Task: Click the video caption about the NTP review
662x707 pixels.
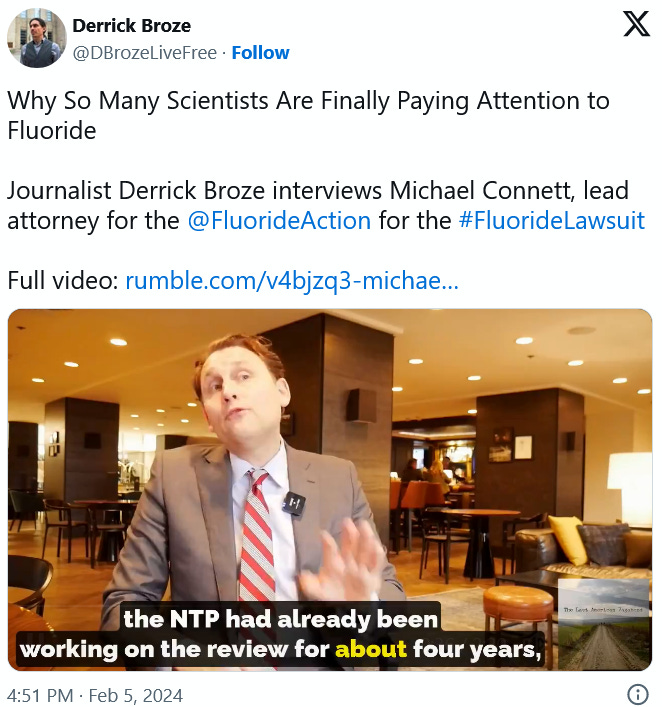Action: [x=280, y=634]
